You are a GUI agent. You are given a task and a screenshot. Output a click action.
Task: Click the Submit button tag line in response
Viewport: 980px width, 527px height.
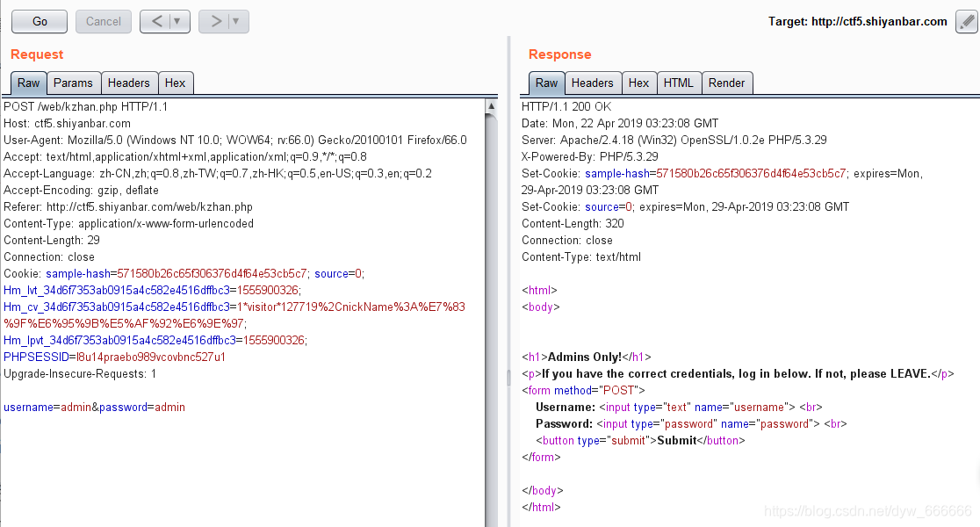click(641, 441)
